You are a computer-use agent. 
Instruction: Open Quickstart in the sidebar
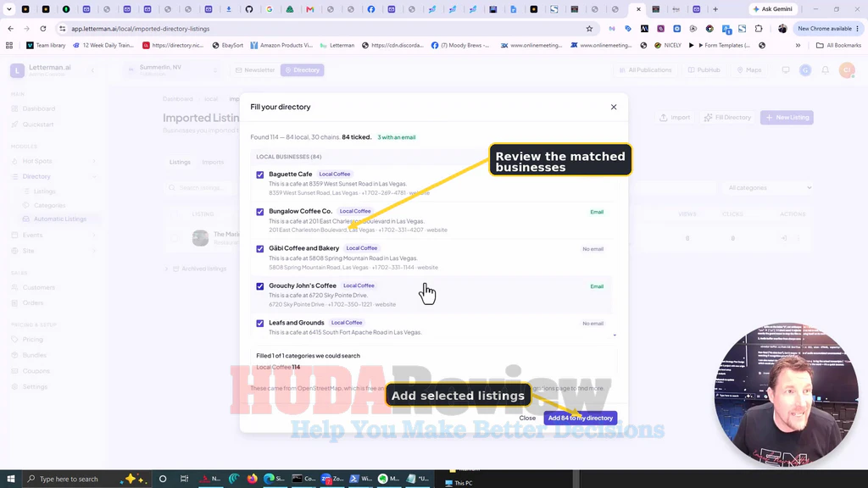38,125
